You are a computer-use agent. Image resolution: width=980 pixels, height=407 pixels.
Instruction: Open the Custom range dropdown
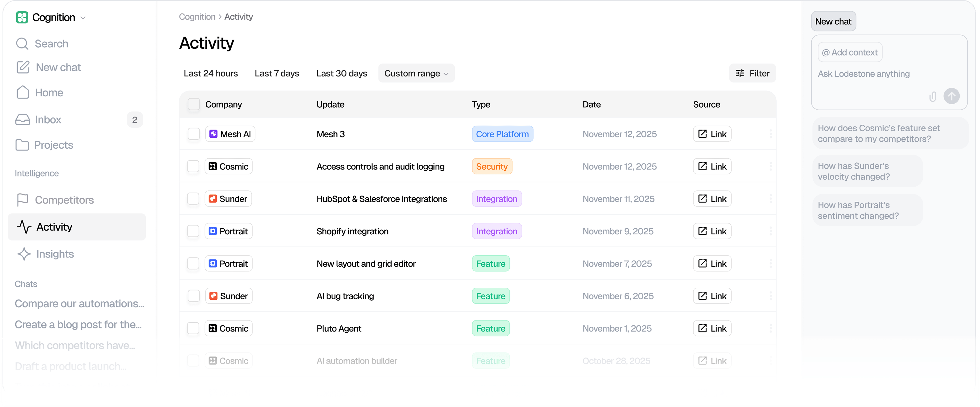(416, 73)
